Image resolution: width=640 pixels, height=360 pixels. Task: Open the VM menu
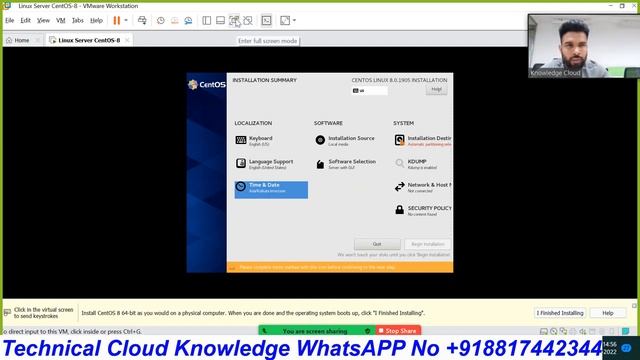click(61, 20)
